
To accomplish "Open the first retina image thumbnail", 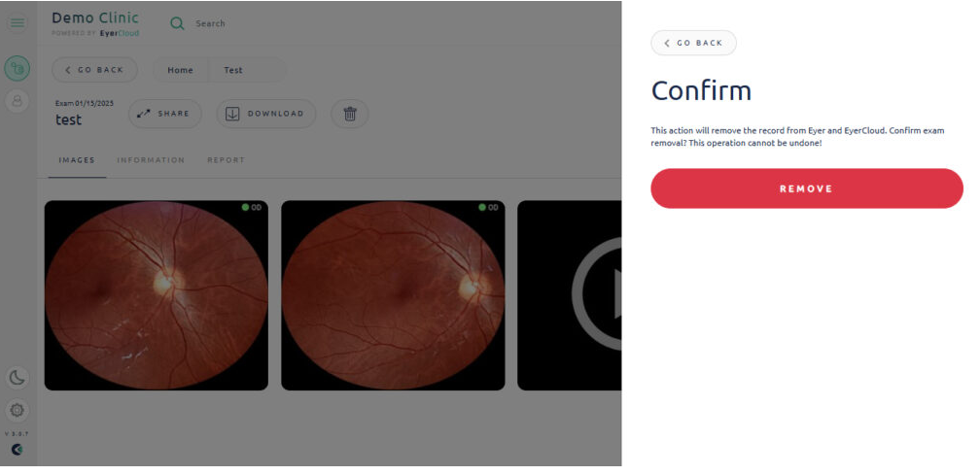I will coord(157,295).
